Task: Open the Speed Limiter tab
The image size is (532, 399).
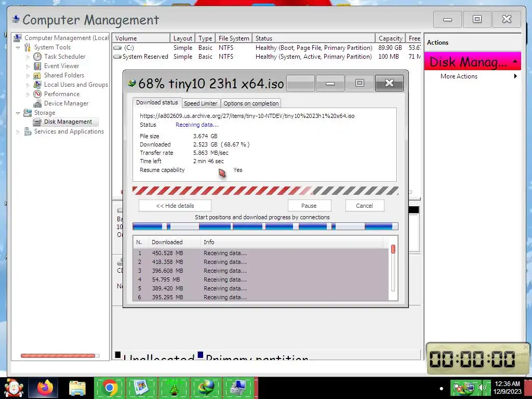Action: pos(201,103)
